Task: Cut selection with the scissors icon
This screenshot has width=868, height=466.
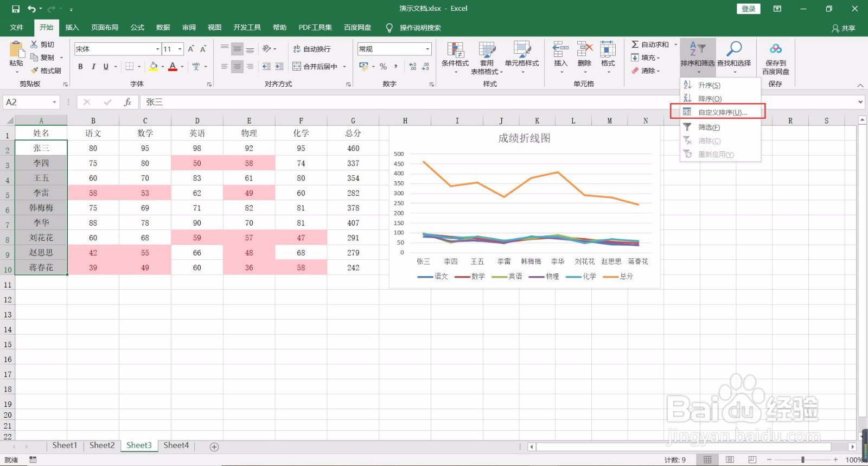Action: coord(34,44)
